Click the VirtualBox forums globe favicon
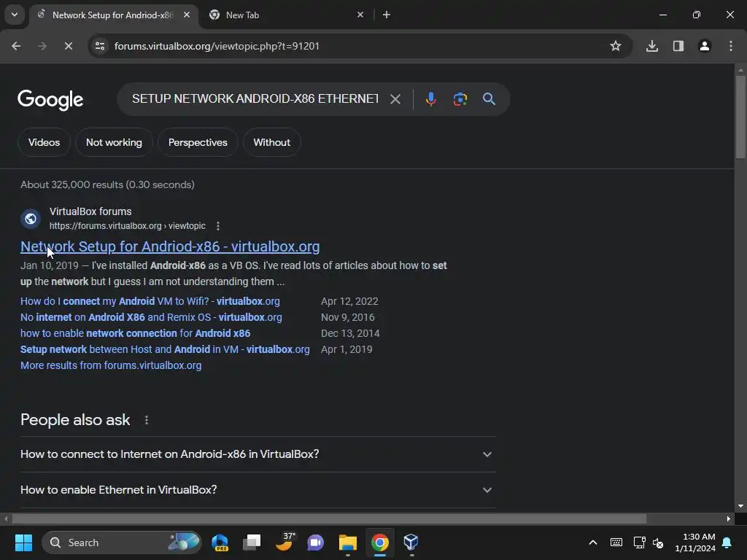Image resolution: width=747 pixels, height=560 pixels. point(31,219)
